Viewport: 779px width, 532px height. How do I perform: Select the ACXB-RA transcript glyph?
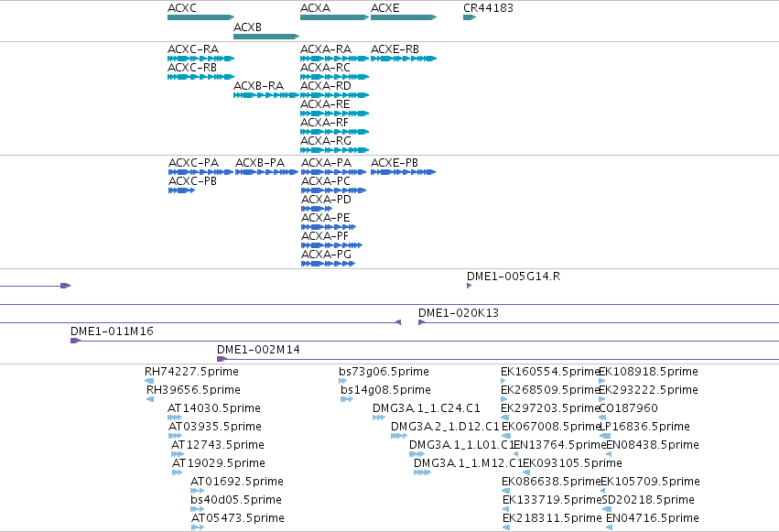click(x=266, y=95)
